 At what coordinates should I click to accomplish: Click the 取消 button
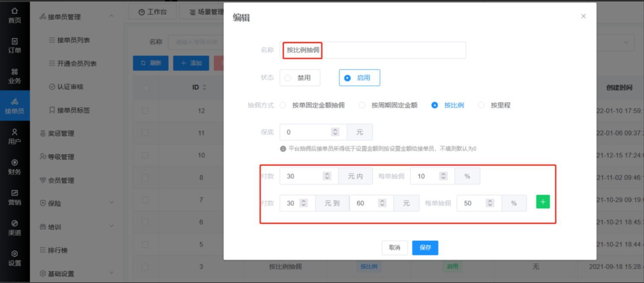pyautogui.click(x=394, y=247)
